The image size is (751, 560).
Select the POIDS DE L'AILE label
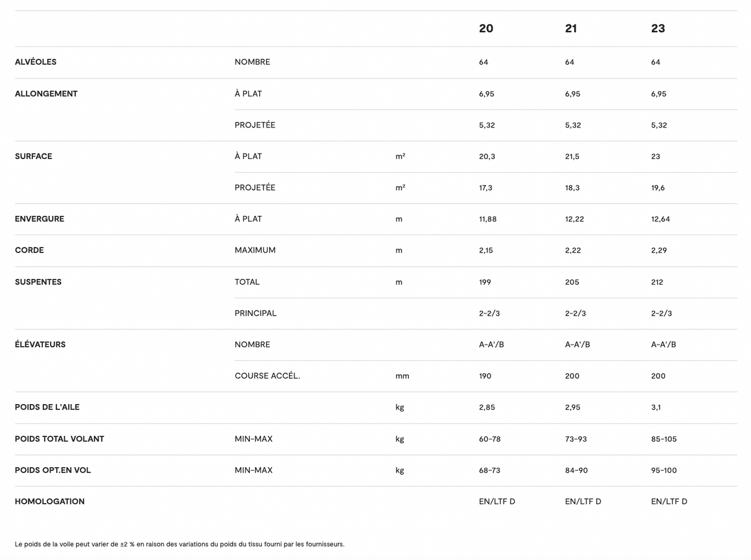(x=47, y=407)
